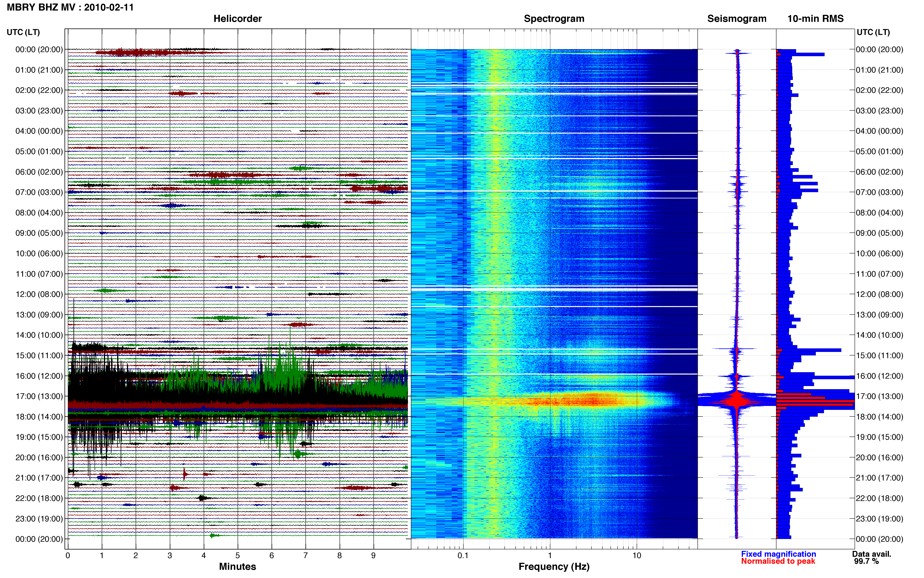924x578 pixels.
Task: Click '05:00 (01:00)' on the RMS panel time axis
Action: (880, 151)
